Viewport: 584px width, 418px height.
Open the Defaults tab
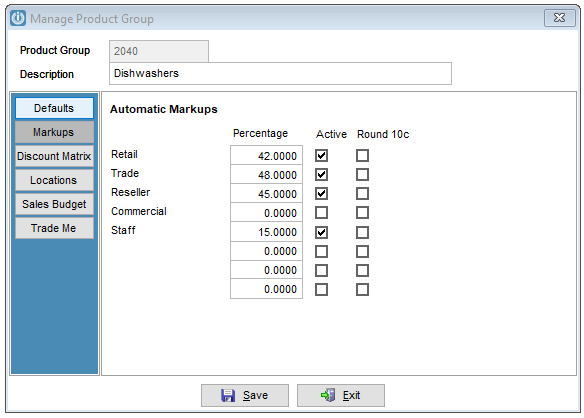point(54,108)
